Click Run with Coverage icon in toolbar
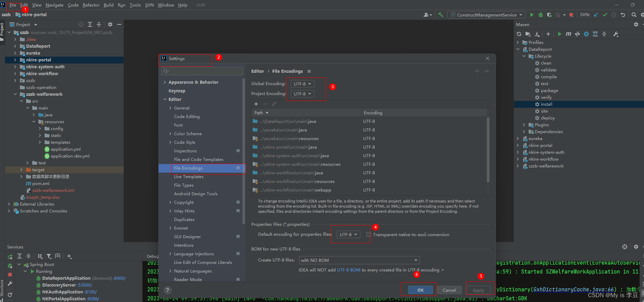Screen dimensions: 644x302 pos(549,15)
